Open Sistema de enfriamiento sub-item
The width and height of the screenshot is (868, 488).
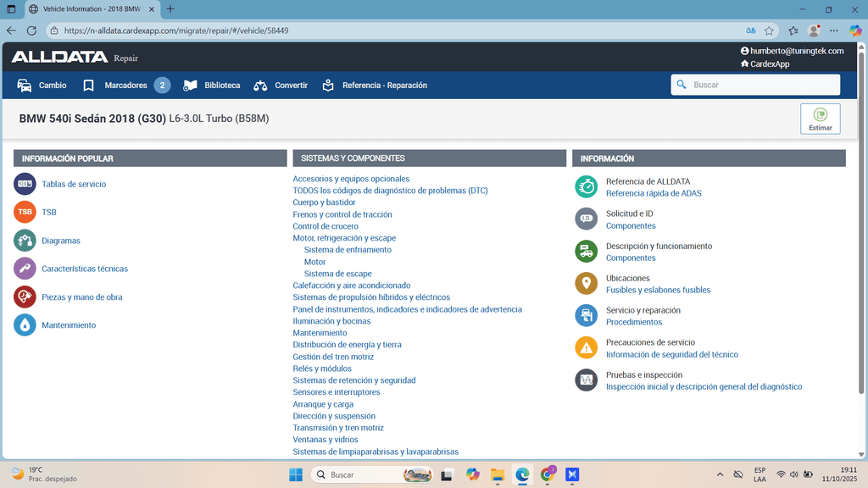click(348, 250)
